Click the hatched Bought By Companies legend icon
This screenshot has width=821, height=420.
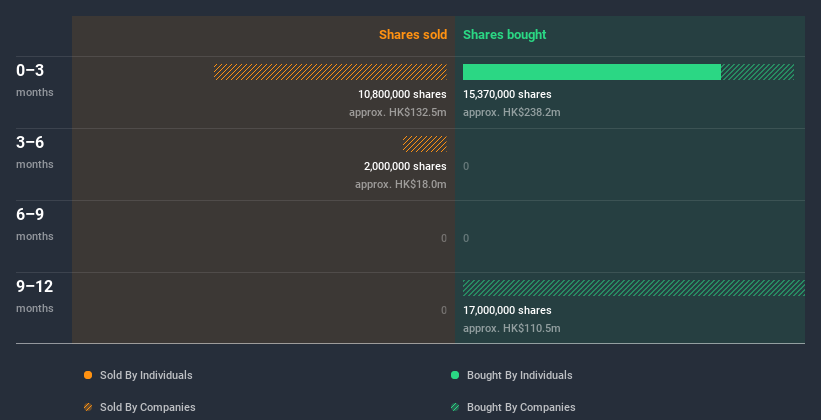455,407
